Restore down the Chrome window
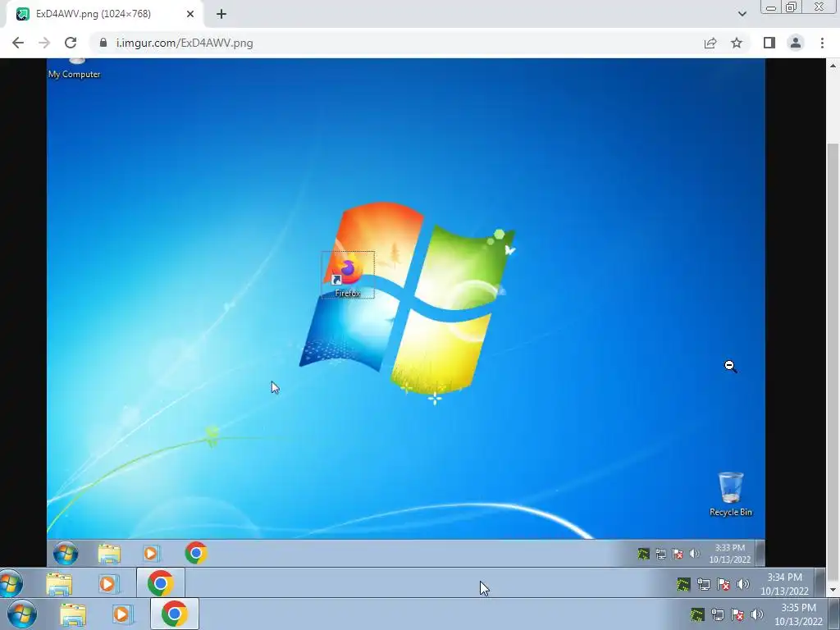 792,7
